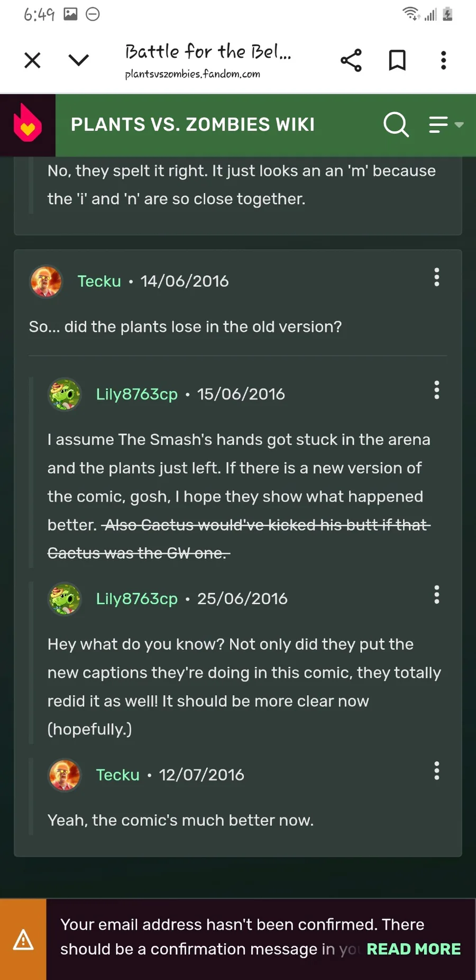
Task: Bookmark the current page
Action: [397, 60]
